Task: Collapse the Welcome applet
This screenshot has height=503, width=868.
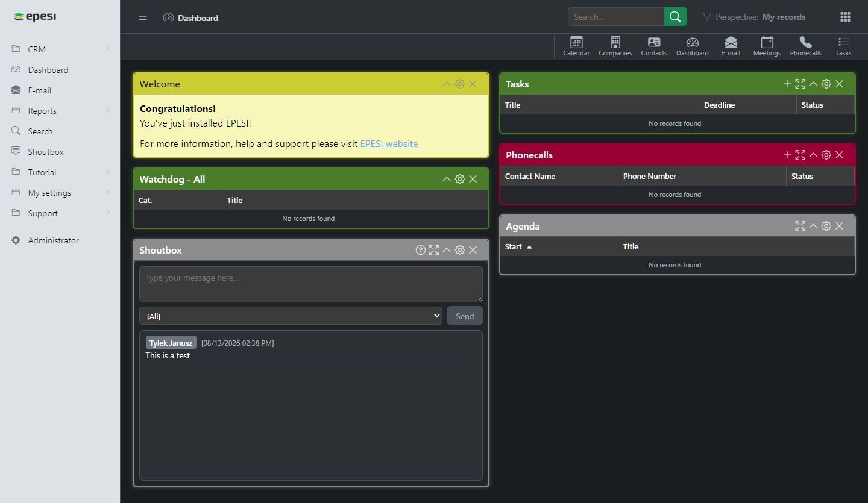Action: pyautogui.click(x=447, y=84)
